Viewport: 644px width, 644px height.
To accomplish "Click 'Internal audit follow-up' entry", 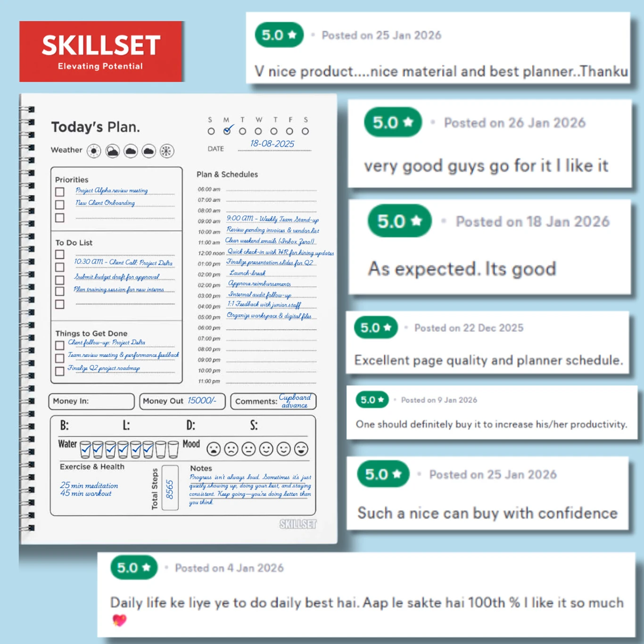I will 260,295.
